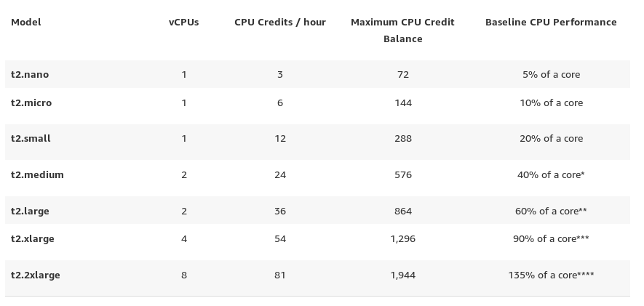Click the 135% of a core**** cell

click(551, 275)
